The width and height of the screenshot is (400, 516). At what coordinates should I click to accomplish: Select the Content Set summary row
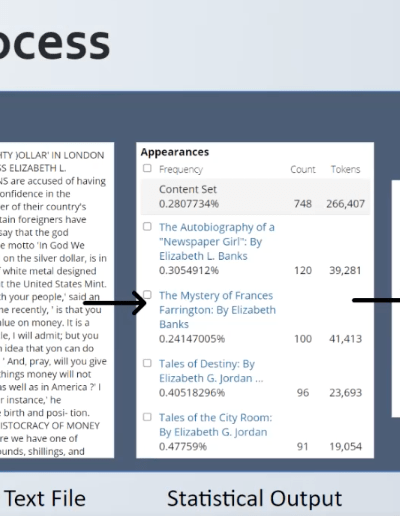pyautogui.click(x=255, y=197)
